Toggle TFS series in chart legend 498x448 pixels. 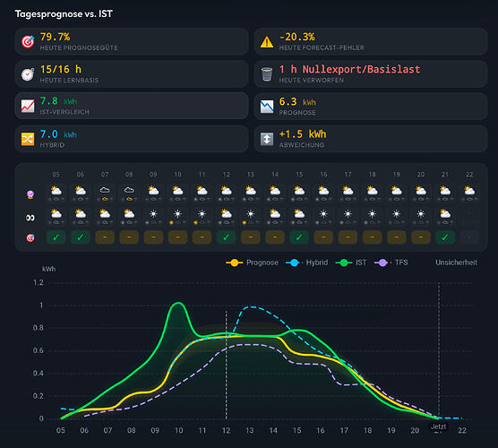[391, 263]
